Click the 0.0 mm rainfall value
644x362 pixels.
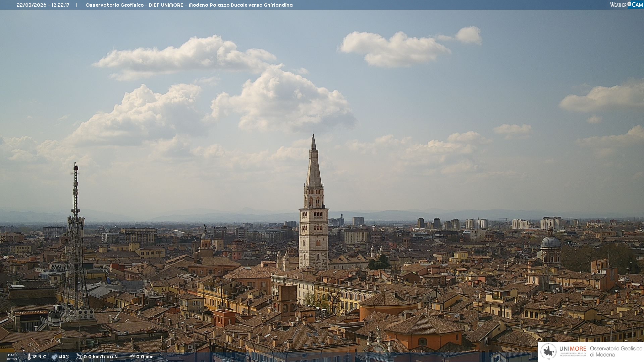coord(145,357)
